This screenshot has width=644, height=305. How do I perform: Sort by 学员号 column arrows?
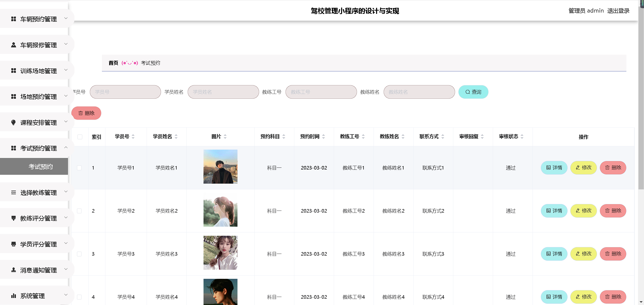click(133, 137)
